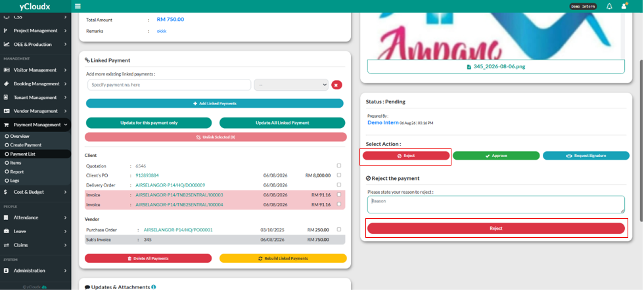Tick the Quotation 6546 checkbox
Viewport: 644px width, 291px height.
(339, 166)
